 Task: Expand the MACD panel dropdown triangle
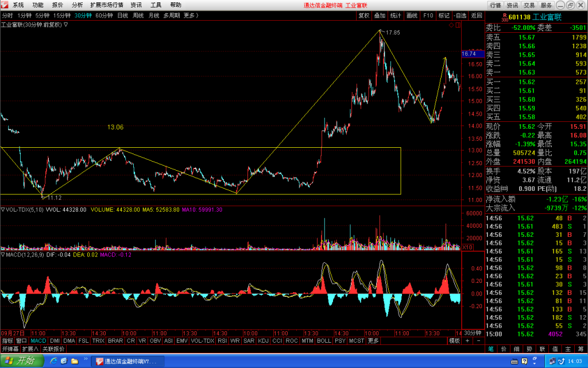coord(3,255)
